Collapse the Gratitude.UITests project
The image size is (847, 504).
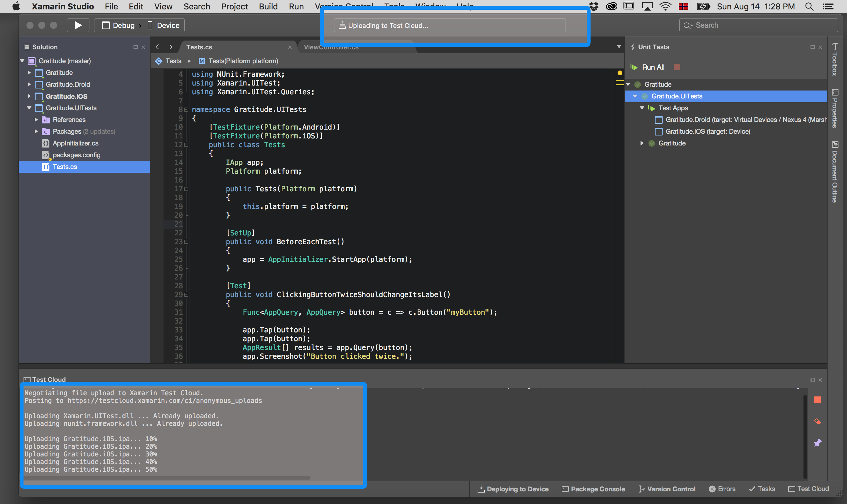[29, 108]
